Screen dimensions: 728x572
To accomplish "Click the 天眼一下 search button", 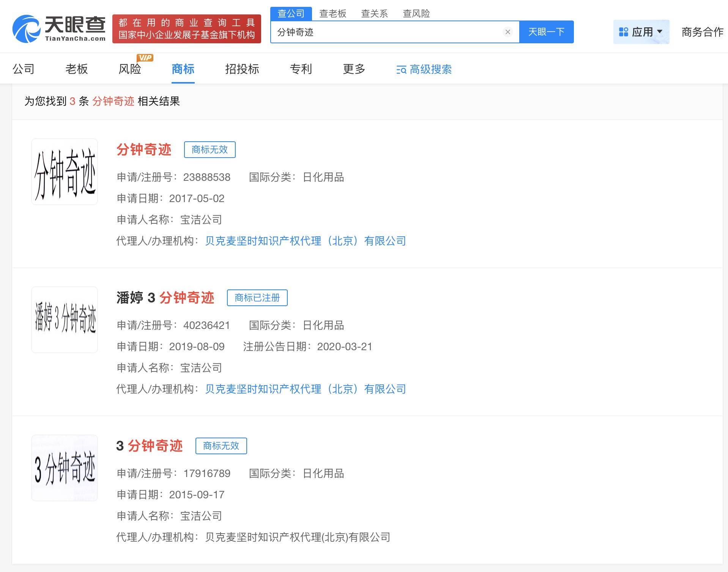I will pyautogui.click(x=546, y=32).
